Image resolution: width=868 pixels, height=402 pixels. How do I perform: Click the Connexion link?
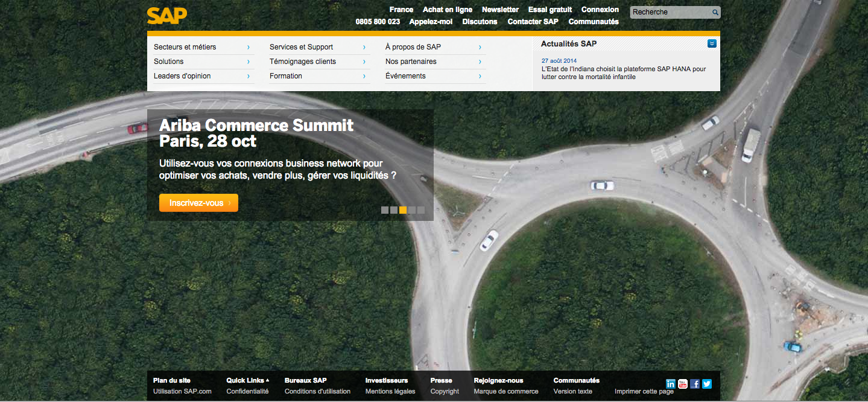600,10
